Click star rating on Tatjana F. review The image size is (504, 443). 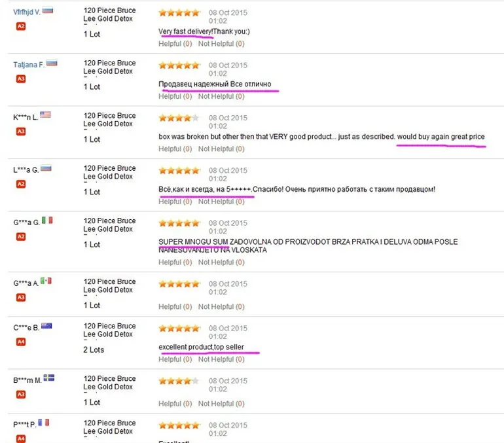click(x=179, y=65)
